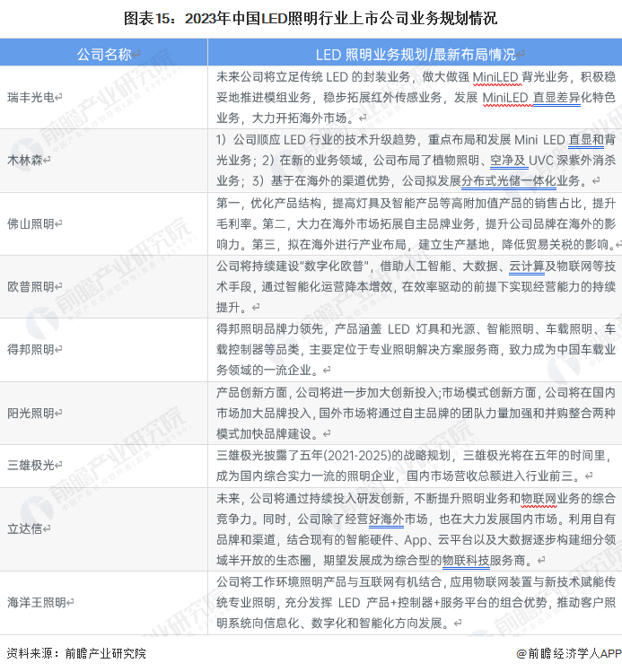This screenshot has height=672, width=622.
Task: Click 得邦照明's plan text about 车载照明
Action: [416, 350]
